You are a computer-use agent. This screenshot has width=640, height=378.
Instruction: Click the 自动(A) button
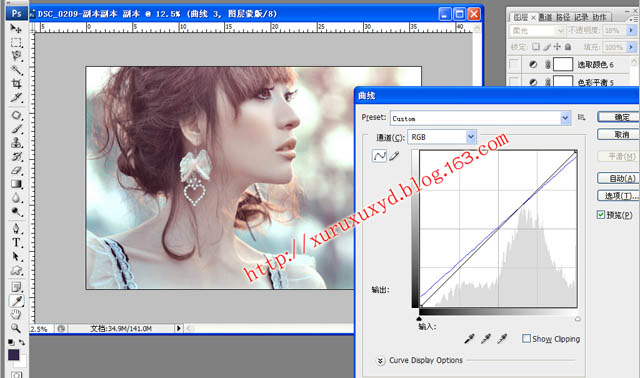619,178
